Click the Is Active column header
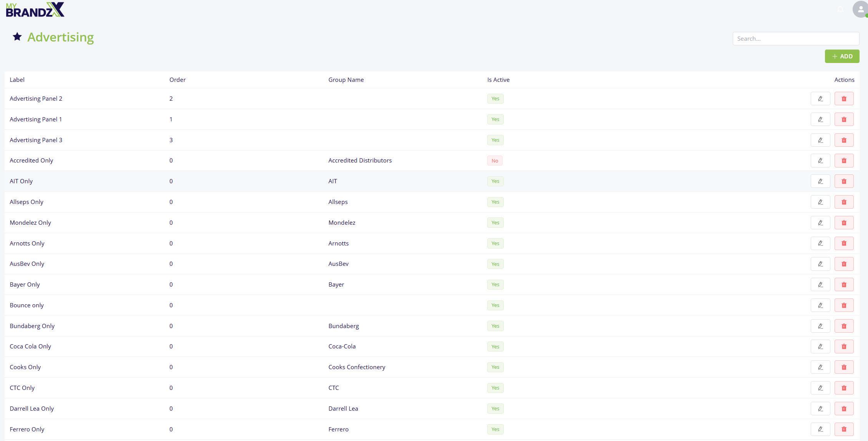868x441 pixels. [498, 80]
